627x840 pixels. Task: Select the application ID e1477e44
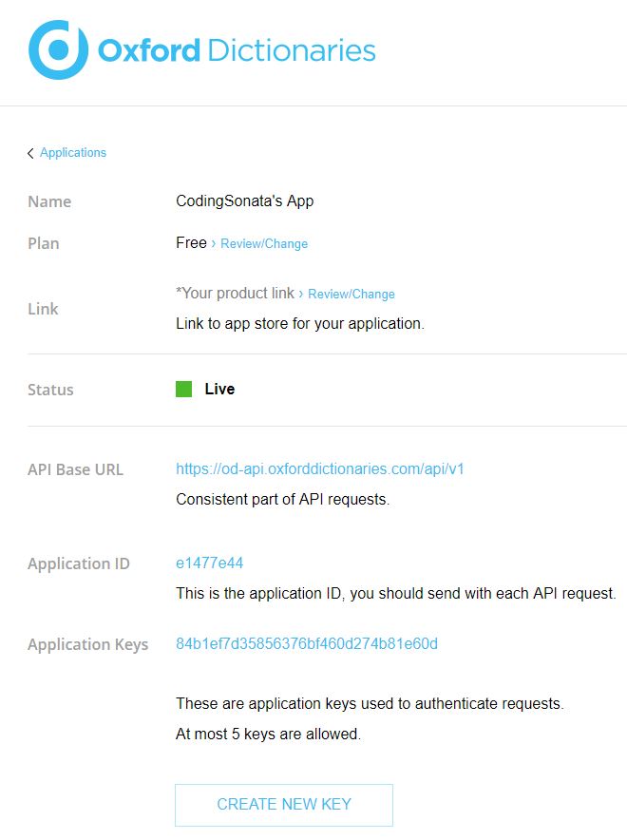(209, 563)
